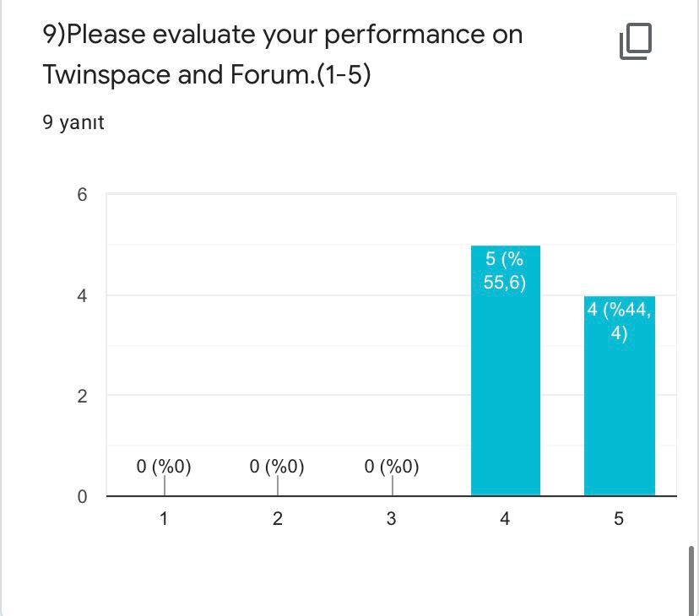Select the x-axis label "4"
The width and height of the screenshot is (699, 616).
pos(504,518)
